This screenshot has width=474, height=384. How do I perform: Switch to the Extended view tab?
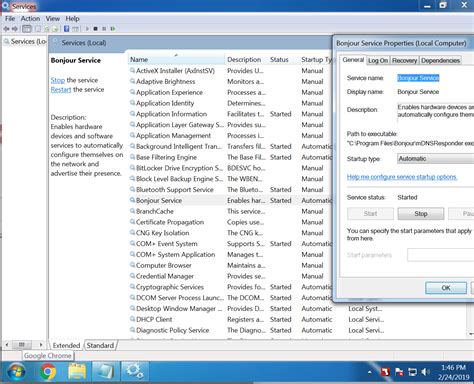[x=66, y=345]
